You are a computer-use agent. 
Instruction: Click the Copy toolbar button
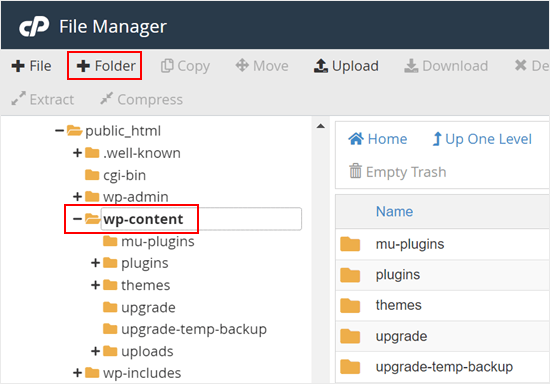185,66
